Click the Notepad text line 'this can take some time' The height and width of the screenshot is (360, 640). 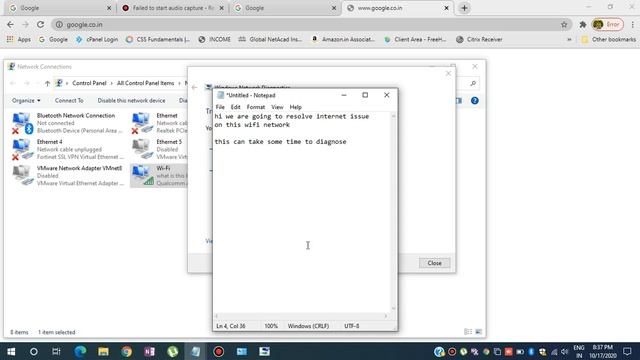tap(280, 142)
